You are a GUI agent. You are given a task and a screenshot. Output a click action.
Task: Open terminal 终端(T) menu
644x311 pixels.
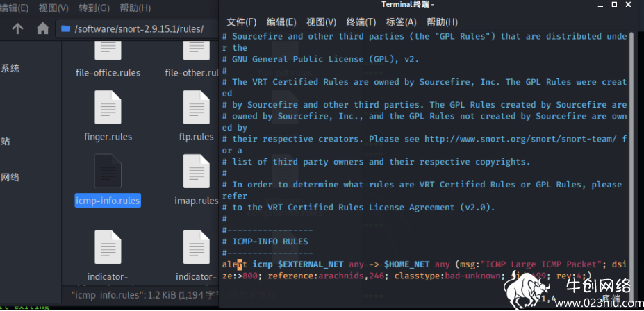point(361,22)
